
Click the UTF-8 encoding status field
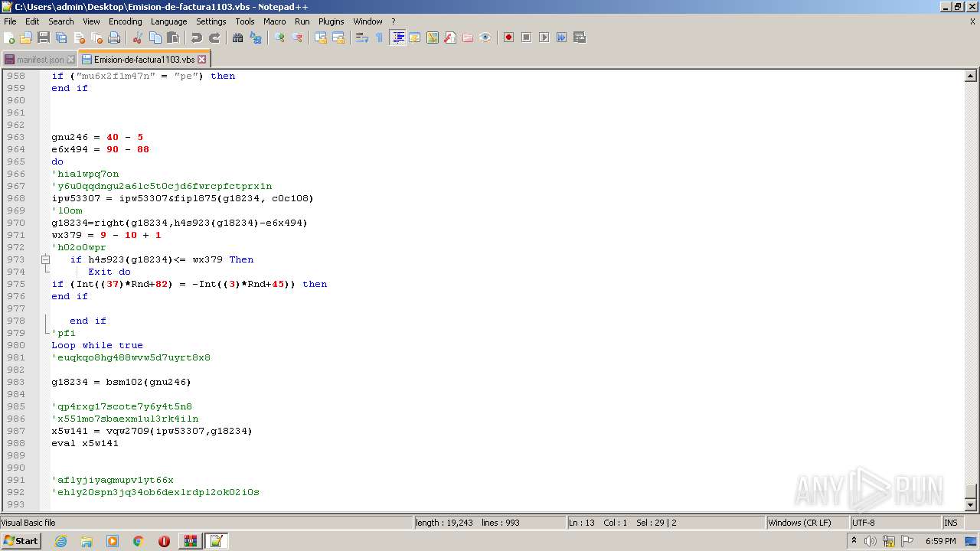coord(896,523)
